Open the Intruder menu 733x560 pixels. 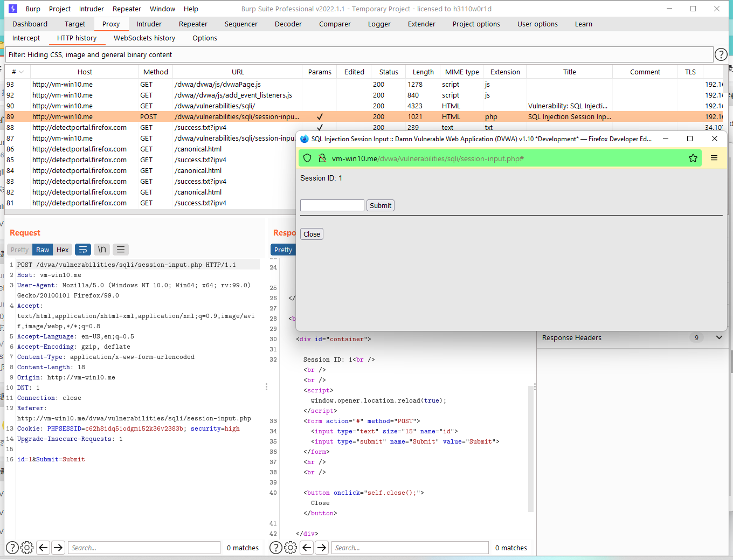pos(92,9)
